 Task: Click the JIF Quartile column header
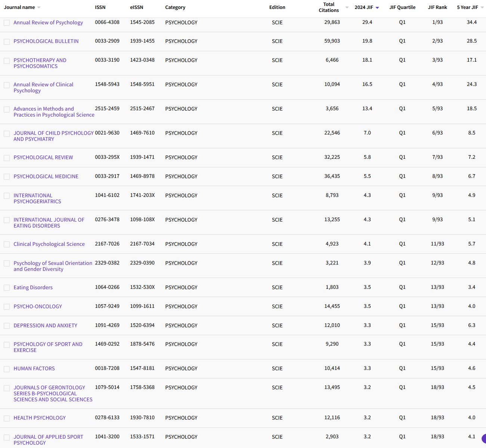click(x=402, y=7)
